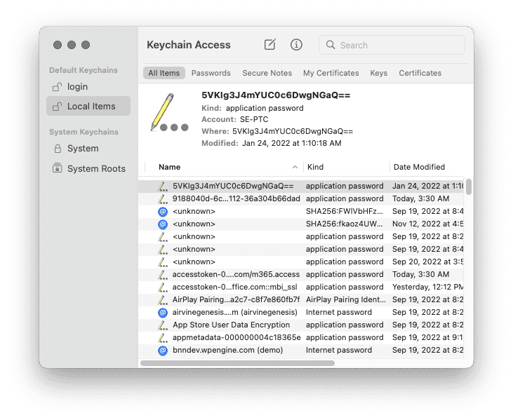
Task: Click the SE-PTC account value
Action: click(x=254, y=119)
